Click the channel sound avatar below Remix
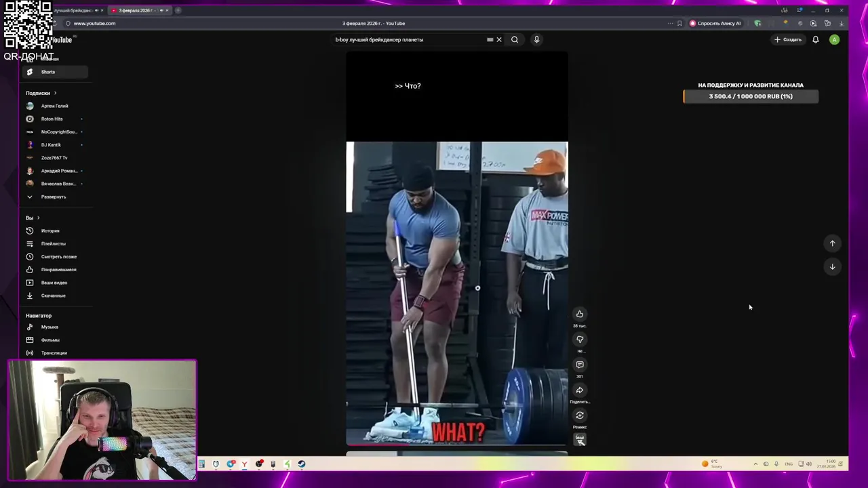The height and width of the screenshot is (488, 868). [580, 439]
